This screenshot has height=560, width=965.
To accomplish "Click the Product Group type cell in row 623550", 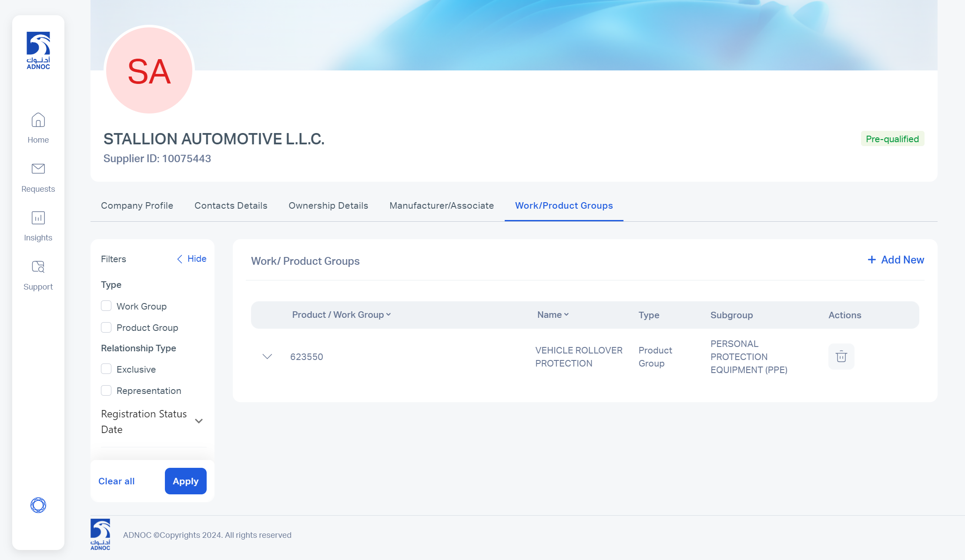I will pyautogui.click(x=655, y=357).
